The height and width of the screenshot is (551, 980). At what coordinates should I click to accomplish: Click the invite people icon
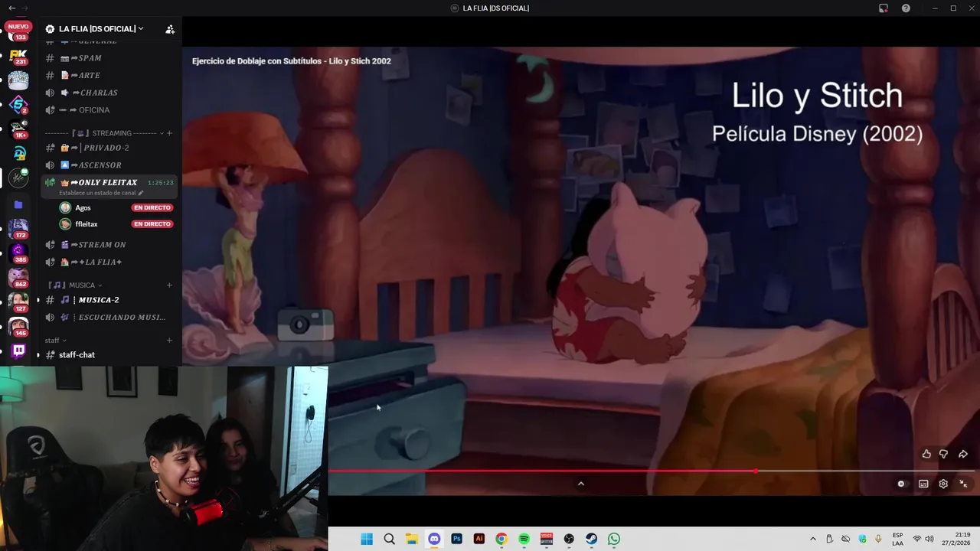tap(170, 29)
